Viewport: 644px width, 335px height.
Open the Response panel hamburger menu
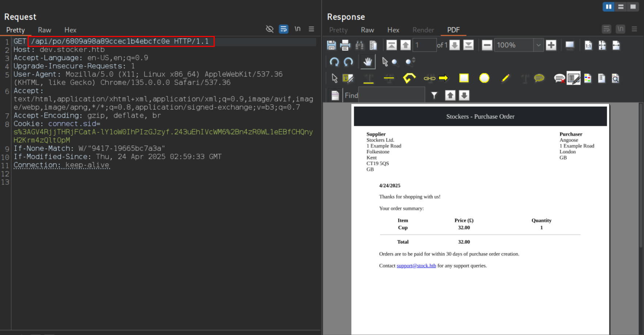pyautogui.click(x=635, y=29)
